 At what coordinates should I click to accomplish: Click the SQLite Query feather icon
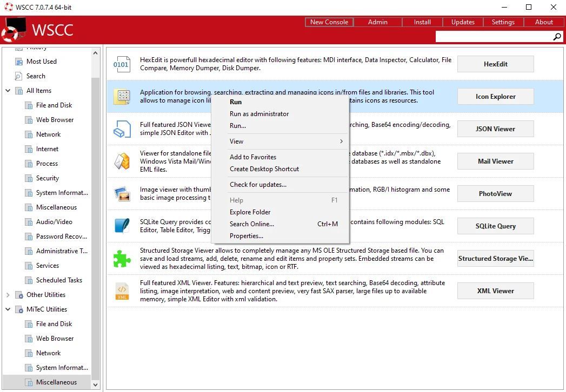pos(122,226)
